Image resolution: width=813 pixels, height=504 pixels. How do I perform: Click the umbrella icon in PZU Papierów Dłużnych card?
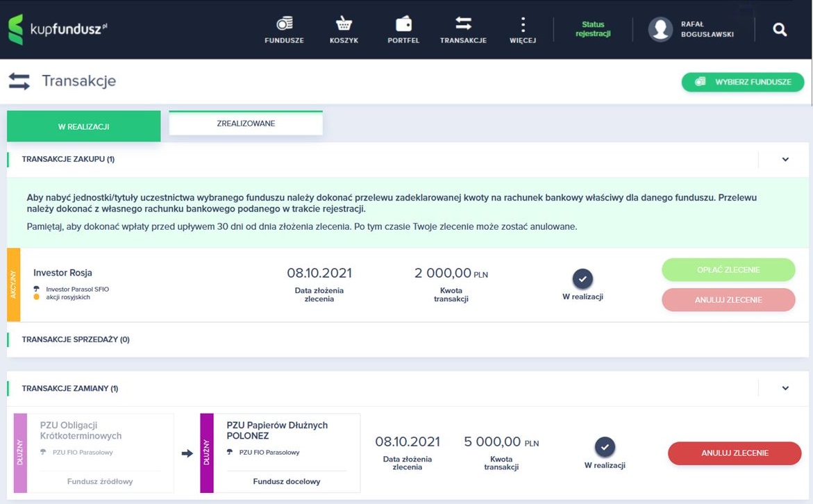coord(230,452)
